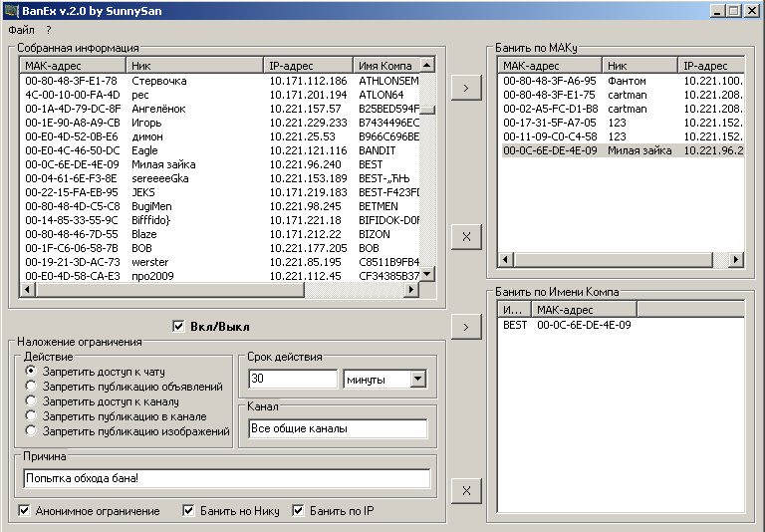
Task: Click right arrow of collected info horizontal scrollbar
Action: 411,290
